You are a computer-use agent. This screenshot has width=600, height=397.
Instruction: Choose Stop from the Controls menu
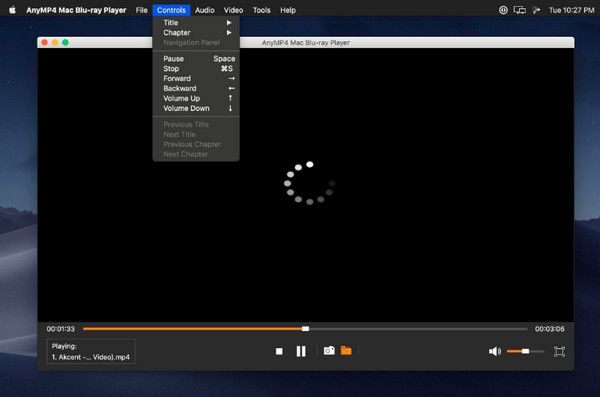click(196, 69)
